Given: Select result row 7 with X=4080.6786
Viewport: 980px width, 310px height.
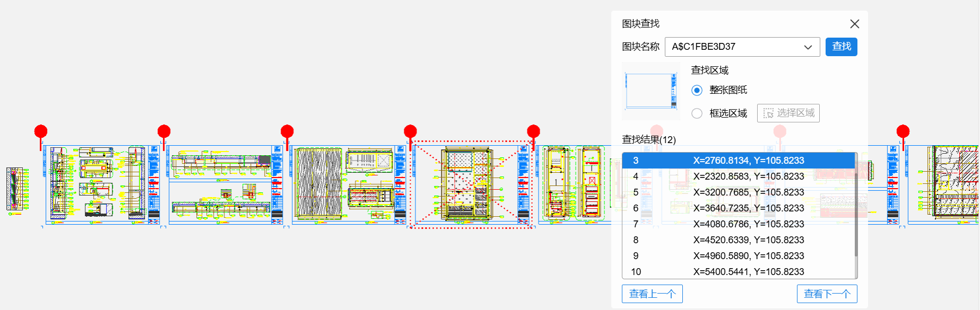Looking at the screenshot, I should pyautogui.click(x=739, y=224).
